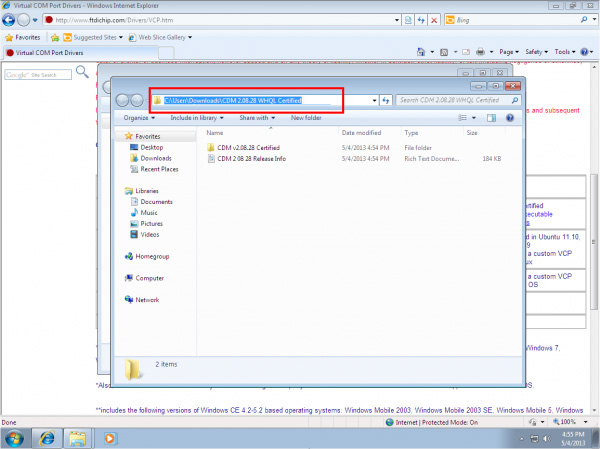The image size is (600, 449).
Task: Click the Add to Favorites bar star icon
Action: 55,37
